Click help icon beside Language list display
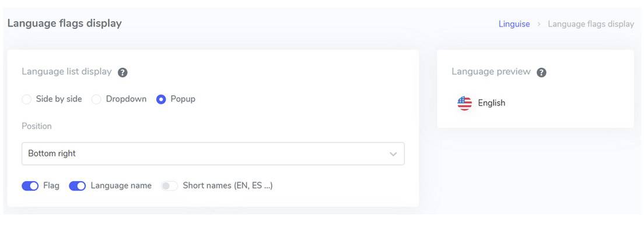Viewport: 644px width, 243px height. pyautogui.click(x=123, y=72)
